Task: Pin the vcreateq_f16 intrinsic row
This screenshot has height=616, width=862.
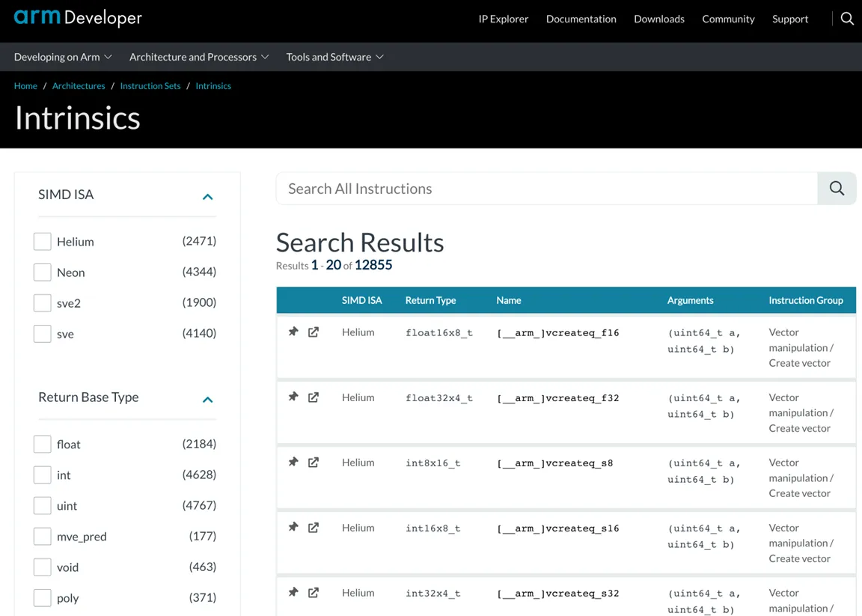Action: (x=293, y=332)
